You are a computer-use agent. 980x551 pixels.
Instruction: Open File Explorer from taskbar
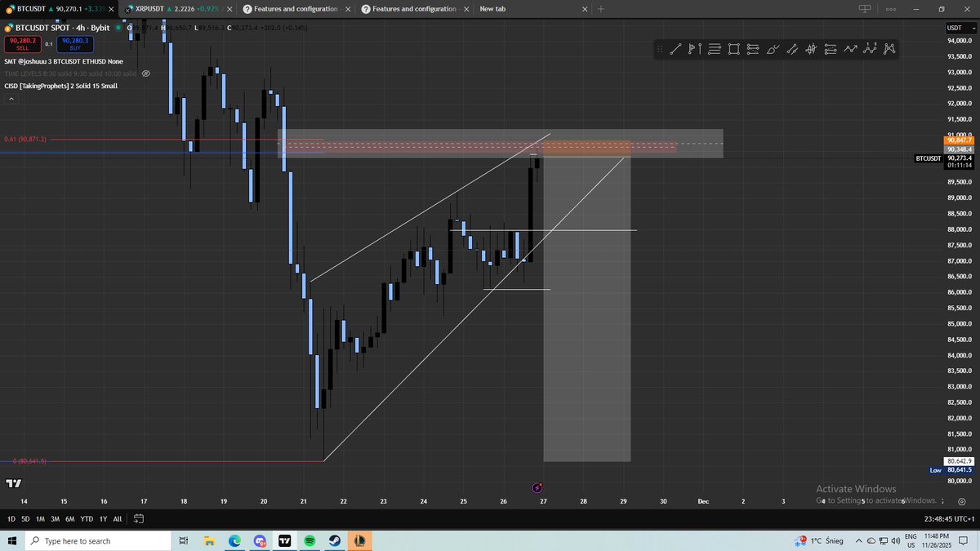tap(209, 541)
